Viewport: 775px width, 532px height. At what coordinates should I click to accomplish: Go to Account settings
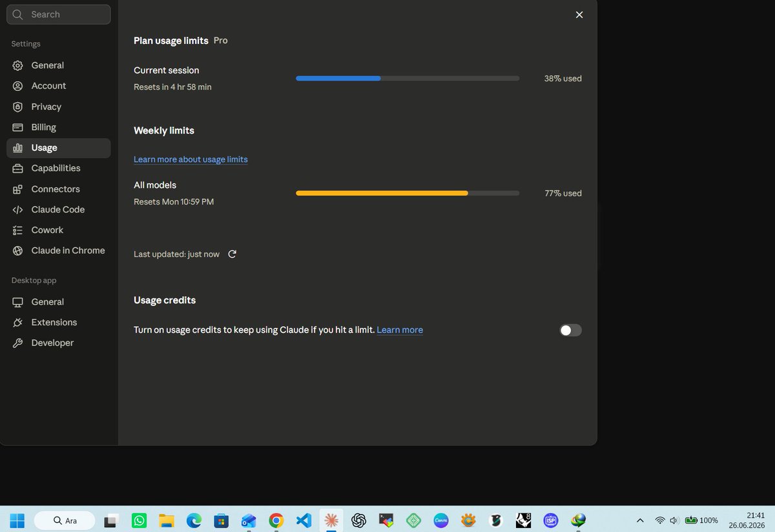[59, 86]
